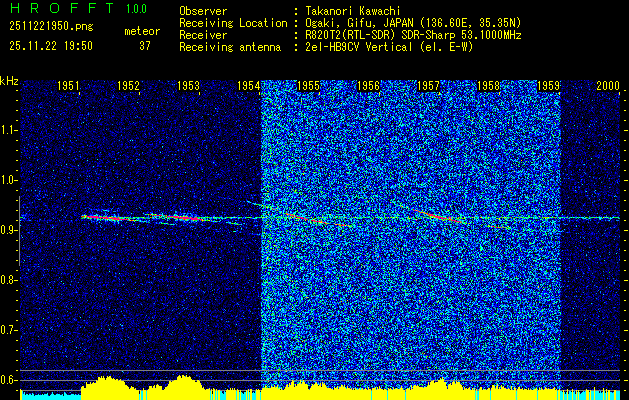
Task: Click the 1953 time marker
Action: click(188, 86)
